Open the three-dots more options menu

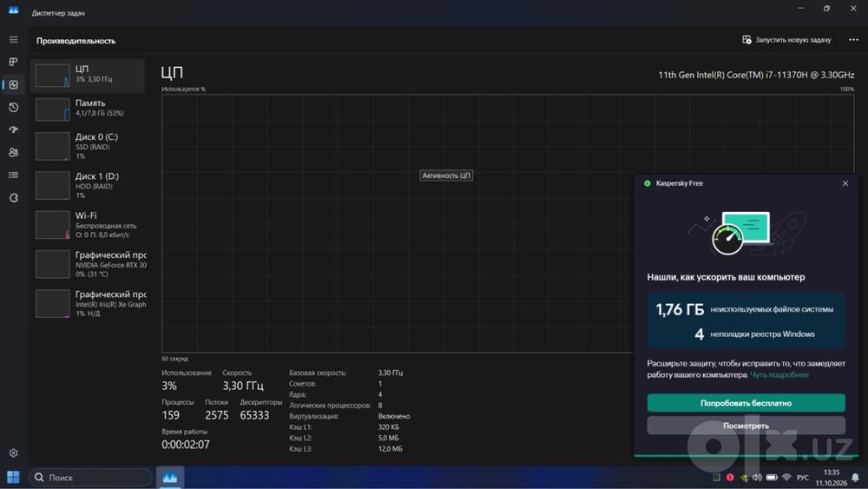coord(853,40)
